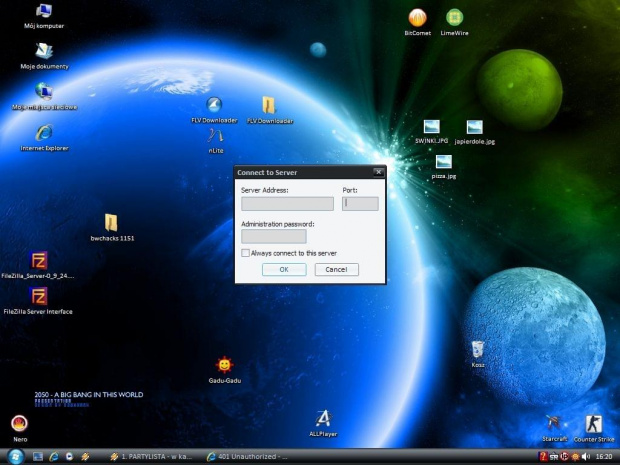Open the ALLPlayer desktop shortcut

323,418
